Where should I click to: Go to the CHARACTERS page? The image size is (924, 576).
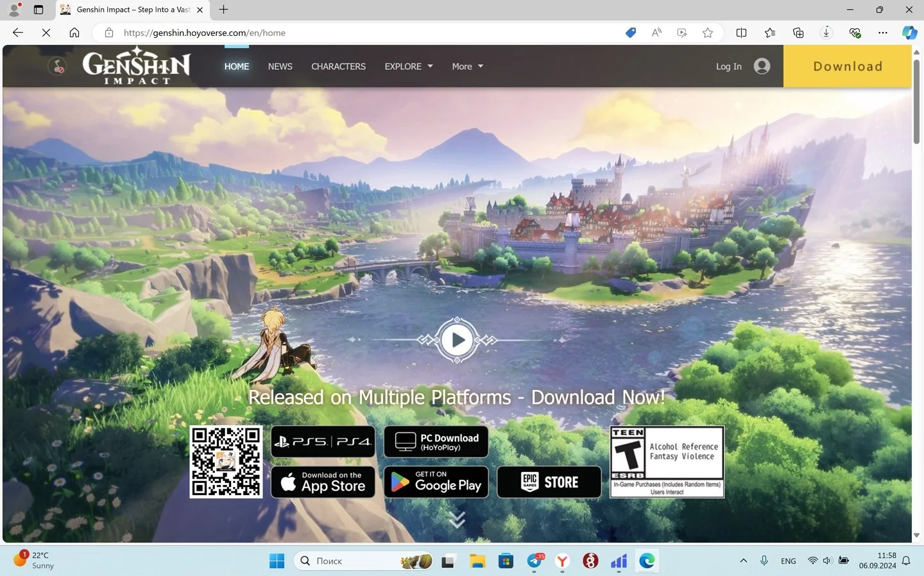pos(338,66)
